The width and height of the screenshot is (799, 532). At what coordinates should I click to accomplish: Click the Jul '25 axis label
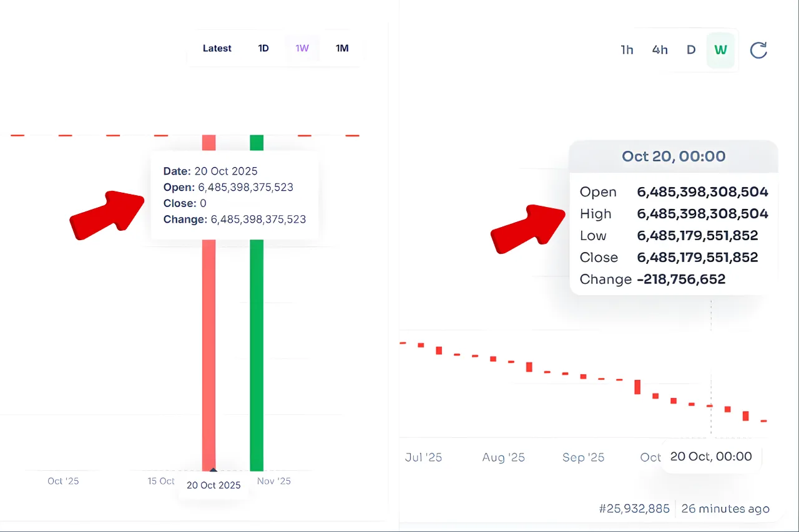(424, 457)
